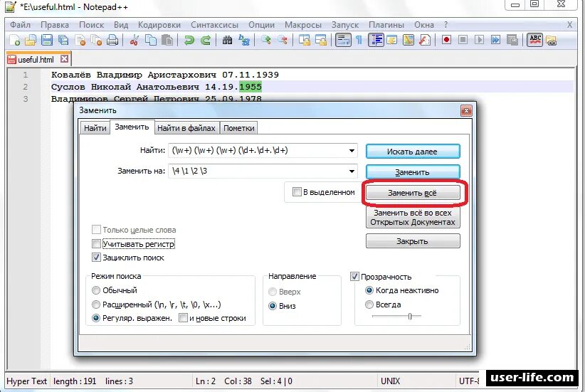Redo the action via green arrow
The height and width of the screenshot is (392, 585).
point(205,40)
